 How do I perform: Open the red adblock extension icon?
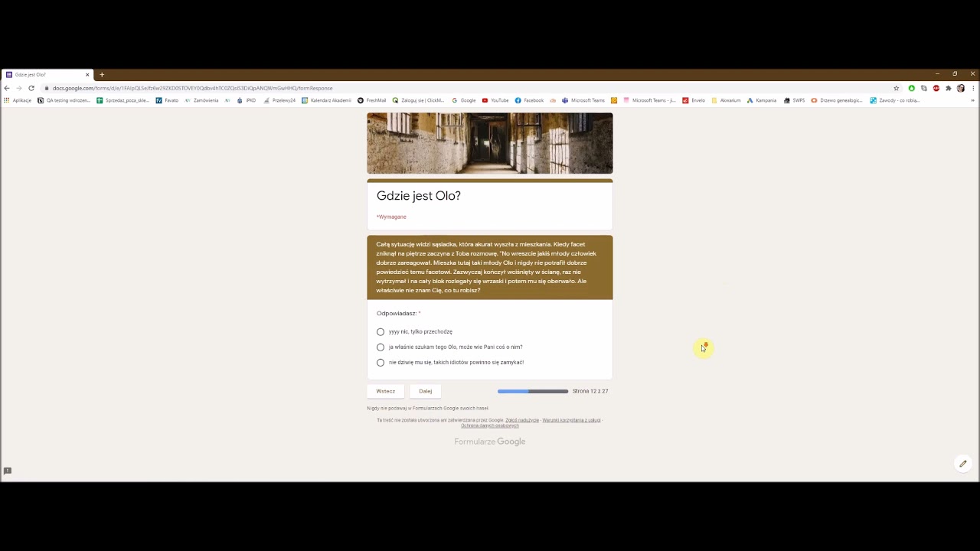(x=936, y=88)
